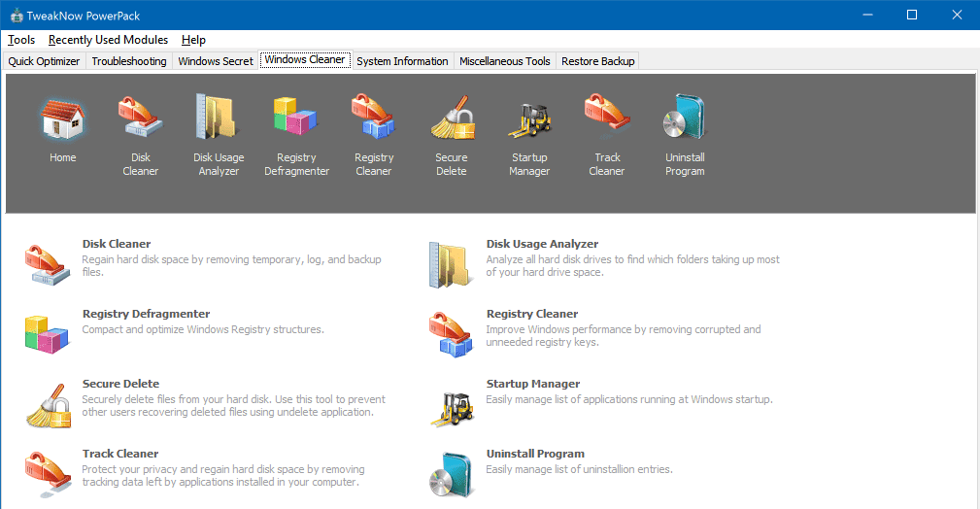Open the Registry Cleaner heading link
980x509 pixels.
point(532,314)
